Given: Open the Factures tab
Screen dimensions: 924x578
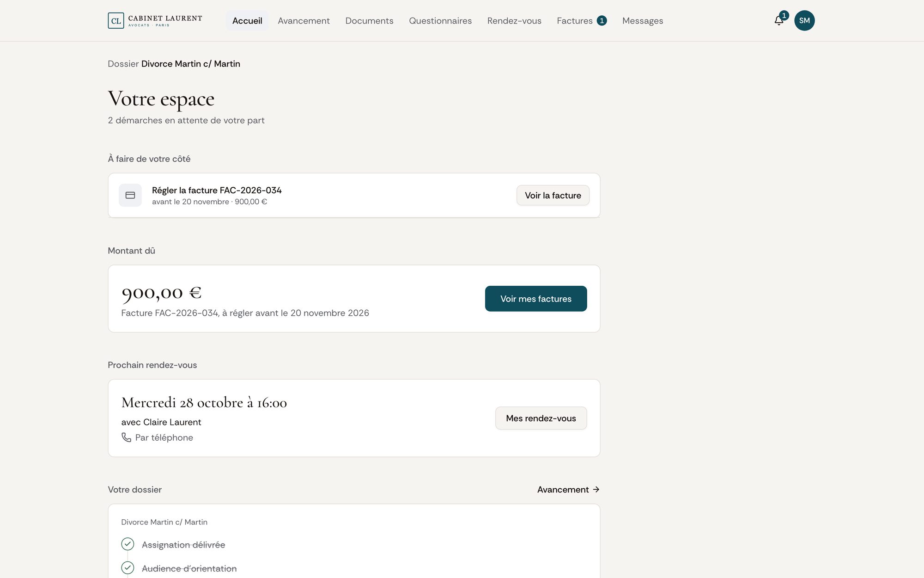Looking at the screenshot, I should click(581, 20).
